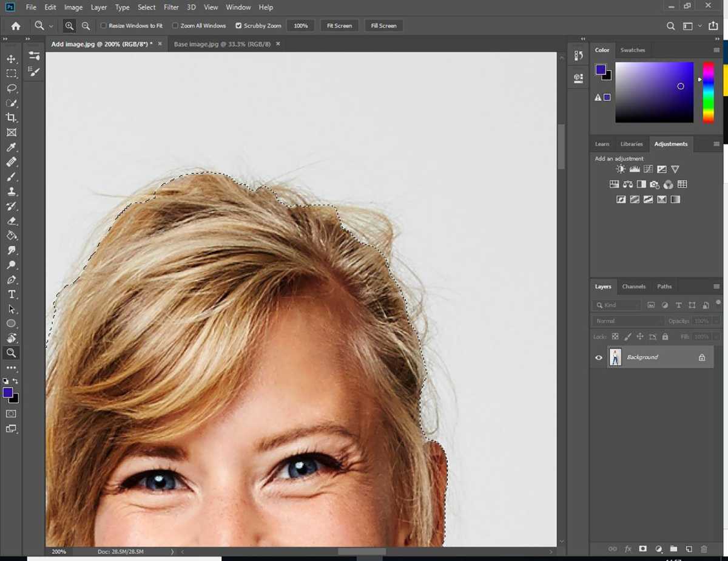Hide the Background layer eye icon
728x561 pixels.
click(x=599, y=358)
